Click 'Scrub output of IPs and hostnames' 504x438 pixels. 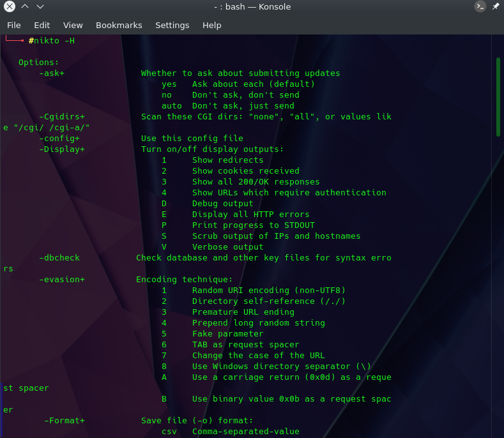pyautogui.click(x=277, y=236)
